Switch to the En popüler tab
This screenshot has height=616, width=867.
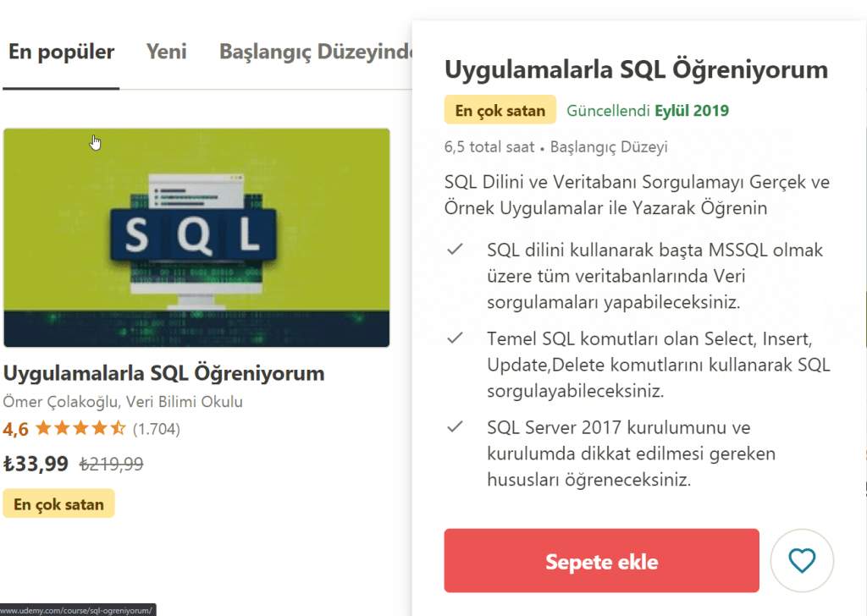click(x=61, y=52)
